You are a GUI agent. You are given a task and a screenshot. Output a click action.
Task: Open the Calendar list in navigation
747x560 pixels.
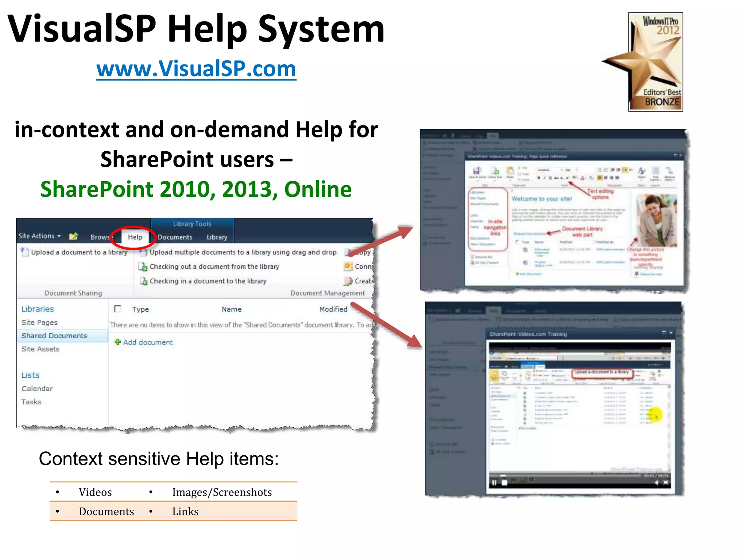[x=37, y=389]
